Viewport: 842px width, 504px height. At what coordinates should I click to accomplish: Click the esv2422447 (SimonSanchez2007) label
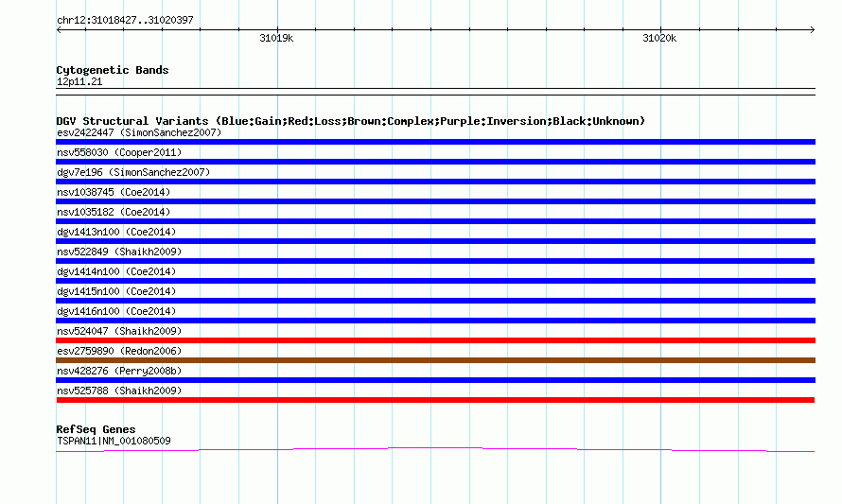click(x=139, y=132)
